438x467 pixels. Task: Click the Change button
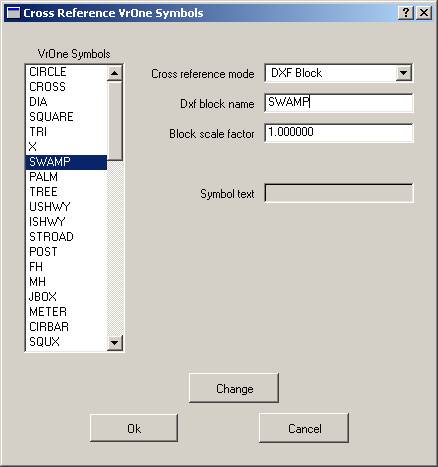(x=234, y=388)
